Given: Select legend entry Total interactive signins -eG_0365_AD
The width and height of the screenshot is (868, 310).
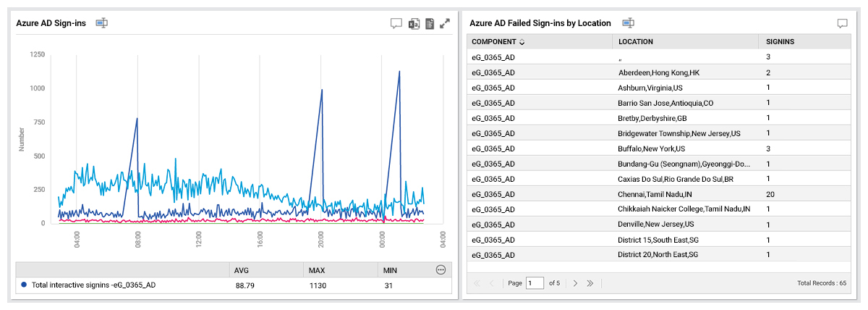Looking at the screenshot, I should [x=93, y=285].
